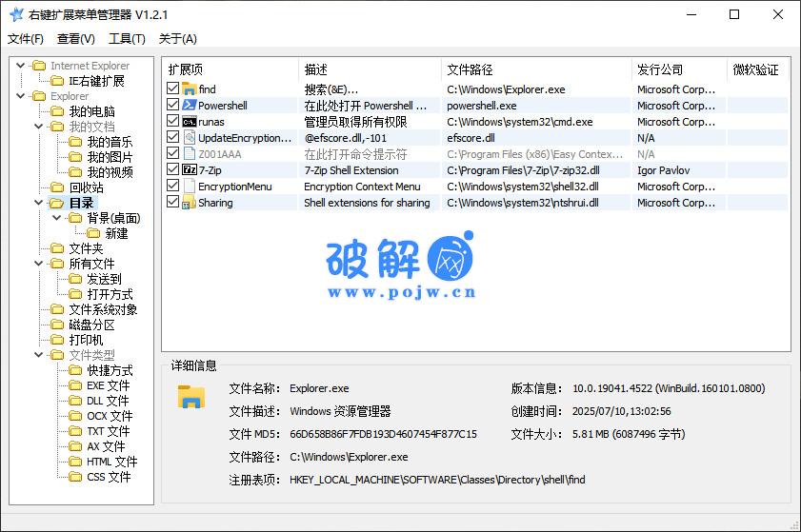Viewport: 801px width, 532px height.
Task: Click the folder icon beside 打开方式
Action: (75, 294)
